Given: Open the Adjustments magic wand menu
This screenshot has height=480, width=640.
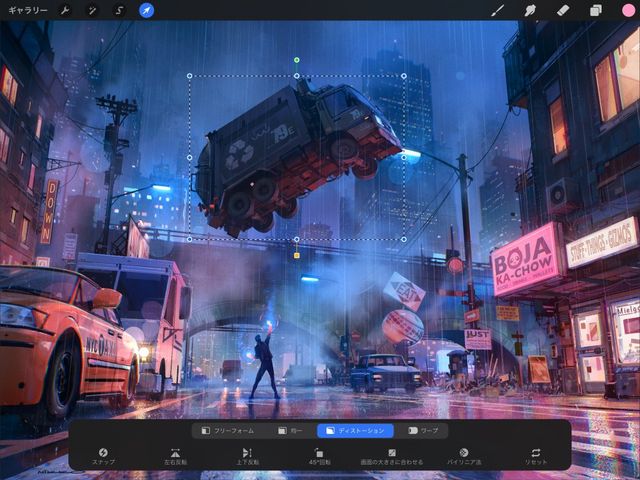Looking at the screenshot, I should tap(92, 10).
